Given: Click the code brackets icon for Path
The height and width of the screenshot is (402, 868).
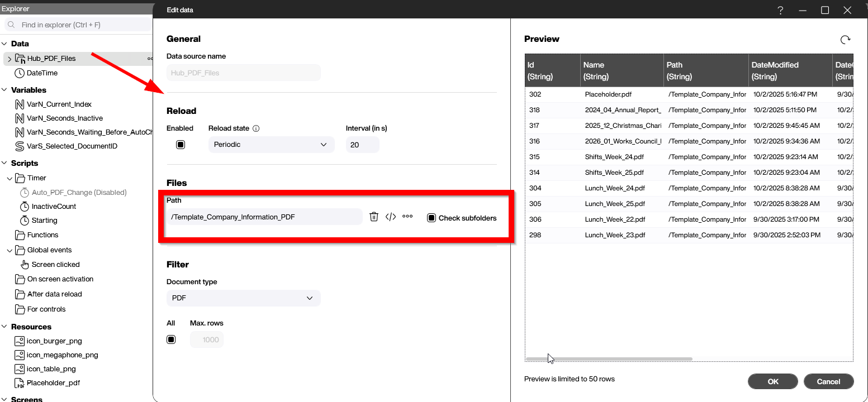Looking at the screenshot, I should (x=391, y=217).
